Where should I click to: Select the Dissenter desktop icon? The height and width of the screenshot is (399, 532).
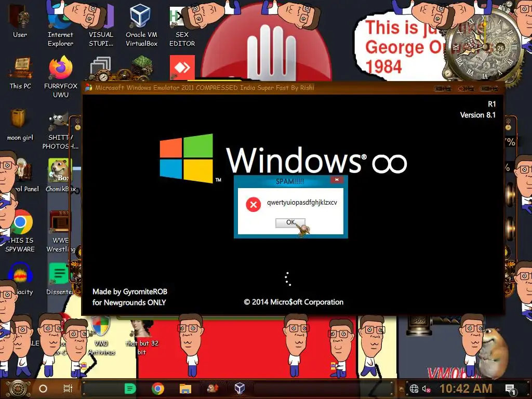tap(60, 279)
